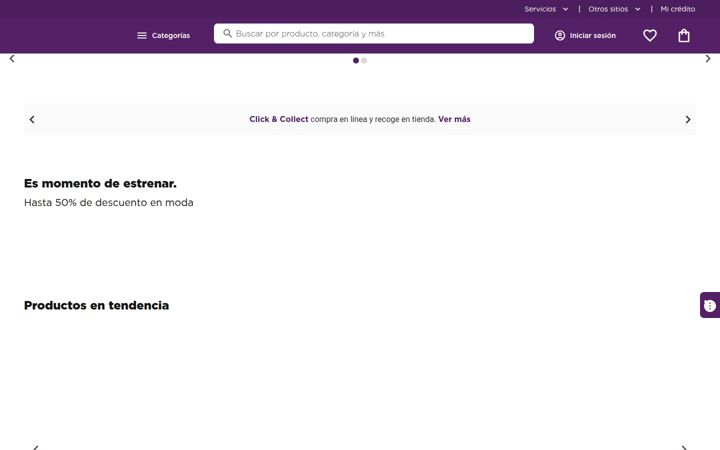Open the wishlist heart icon

tap(650, 35)
